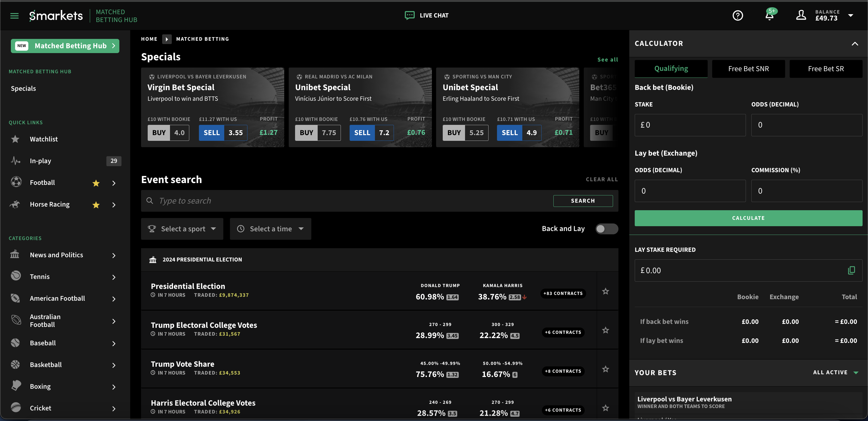868x421 pixels.
Task: Star the Trump Vote Share market
Action: (x=605, y=369)
